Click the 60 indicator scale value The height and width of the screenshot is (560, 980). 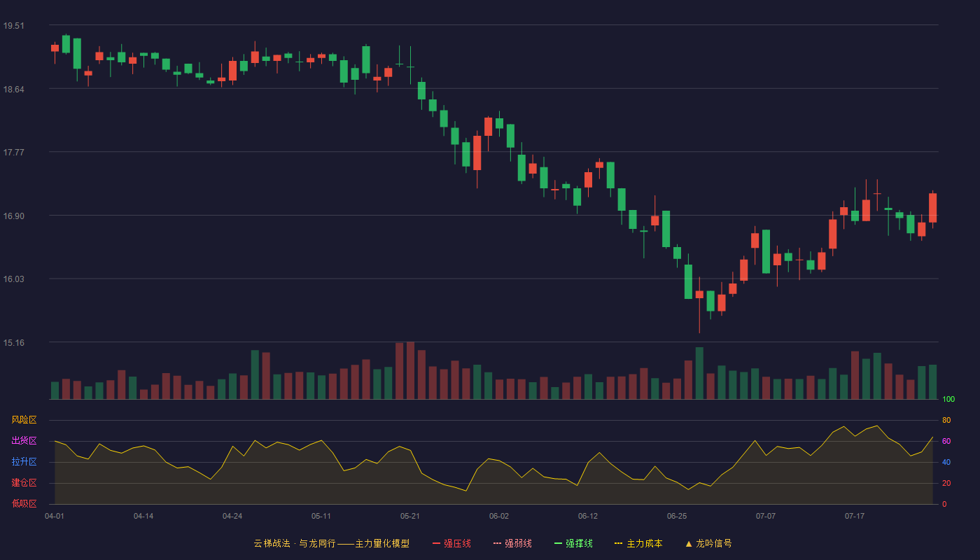pyautogui.click(x=946, y=441)
